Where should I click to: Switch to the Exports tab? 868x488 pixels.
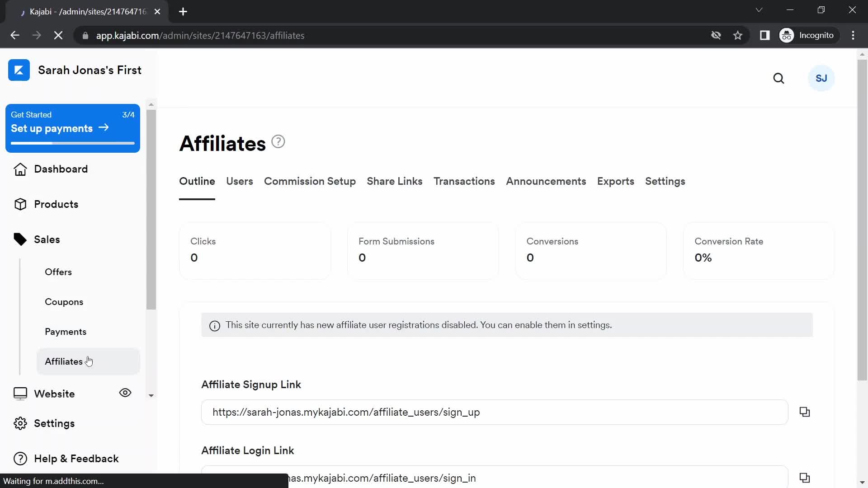pos(616,181)
